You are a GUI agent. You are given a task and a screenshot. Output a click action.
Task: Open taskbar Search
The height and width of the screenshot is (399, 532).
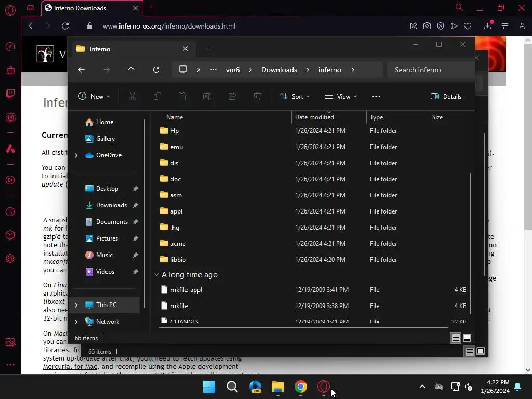tap(232, 387)
